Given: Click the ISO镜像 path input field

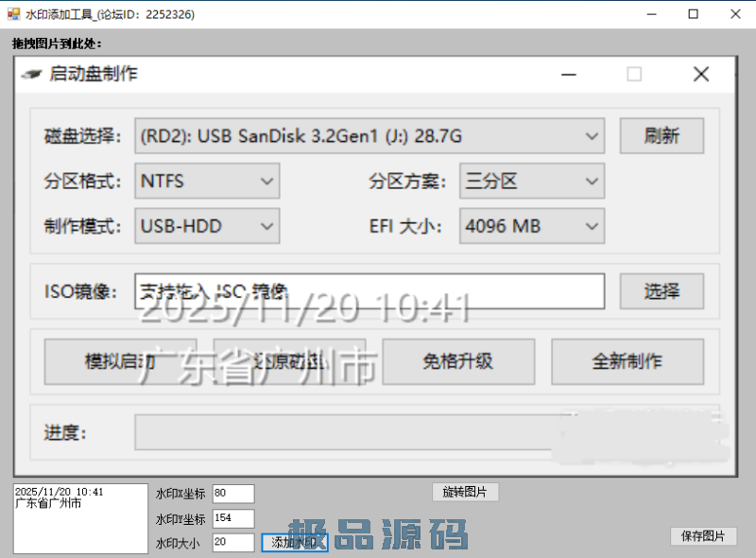Looking at the screenshot, I should click(369, 291).
